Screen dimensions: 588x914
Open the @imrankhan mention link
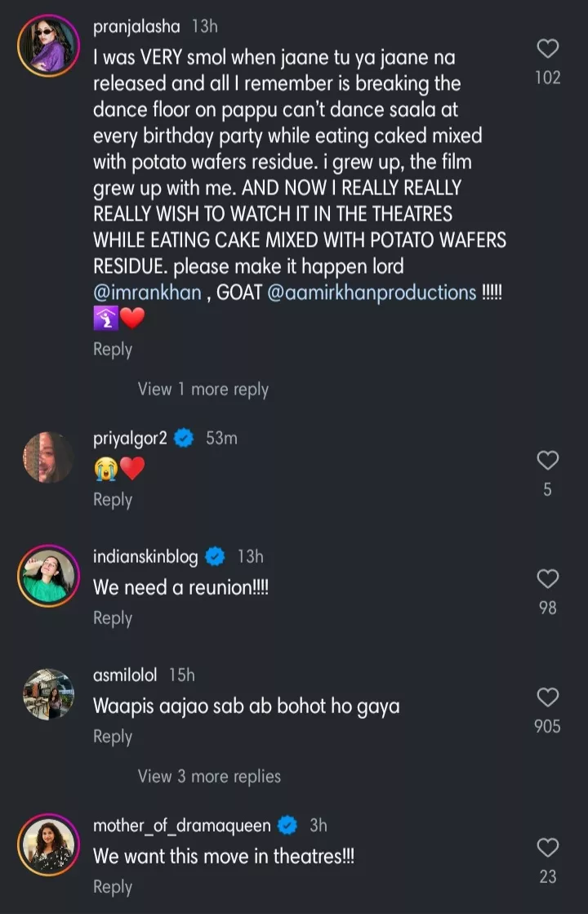click(147, 292)
